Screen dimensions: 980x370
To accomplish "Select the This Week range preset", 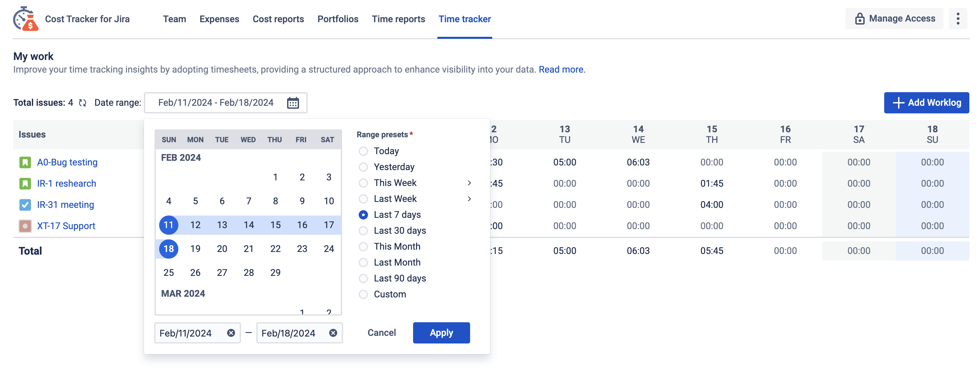I will pos(363,183).
